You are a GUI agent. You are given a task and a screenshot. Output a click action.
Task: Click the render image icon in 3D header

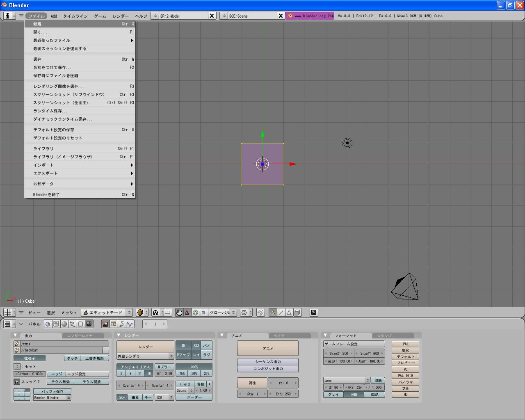point(314,313)
